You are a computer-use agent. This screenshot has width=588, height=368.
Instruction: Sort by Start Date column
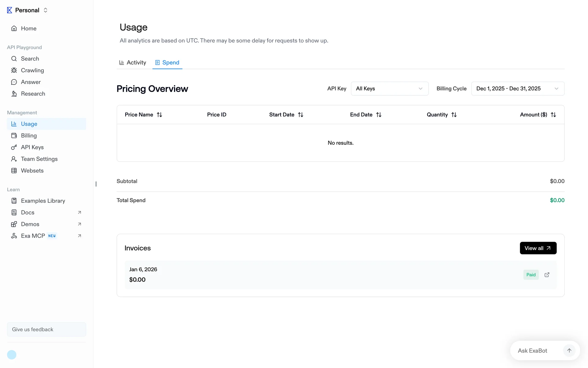[x=300, y=115]
